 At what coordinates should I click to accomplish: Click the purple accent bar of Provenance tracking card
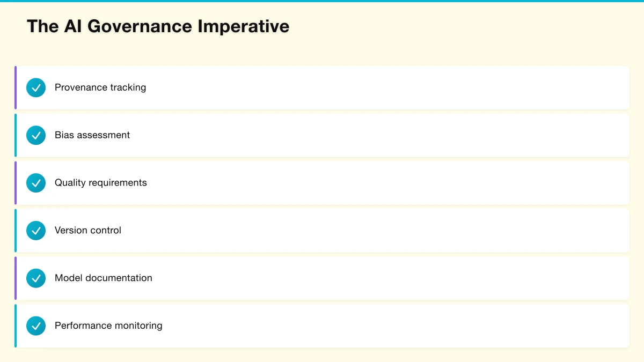[16, 87]
